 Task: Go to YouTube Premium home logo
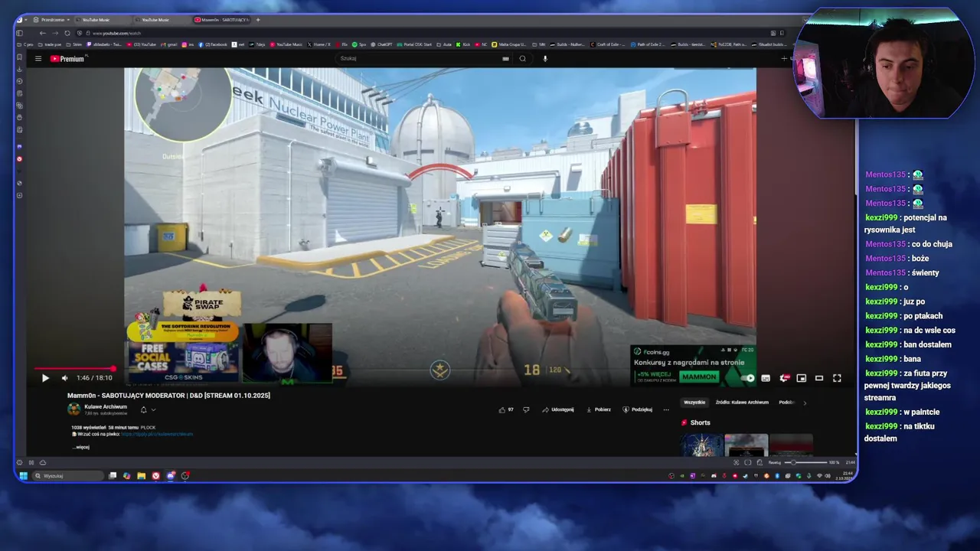coord(67,59)
